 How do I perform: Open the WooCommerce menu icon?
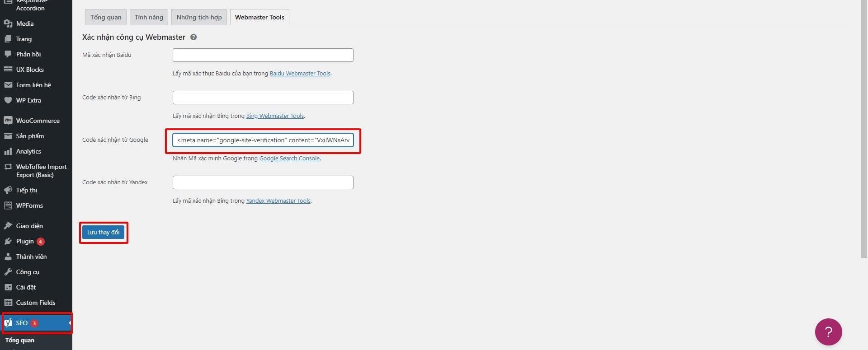point(8,121)
